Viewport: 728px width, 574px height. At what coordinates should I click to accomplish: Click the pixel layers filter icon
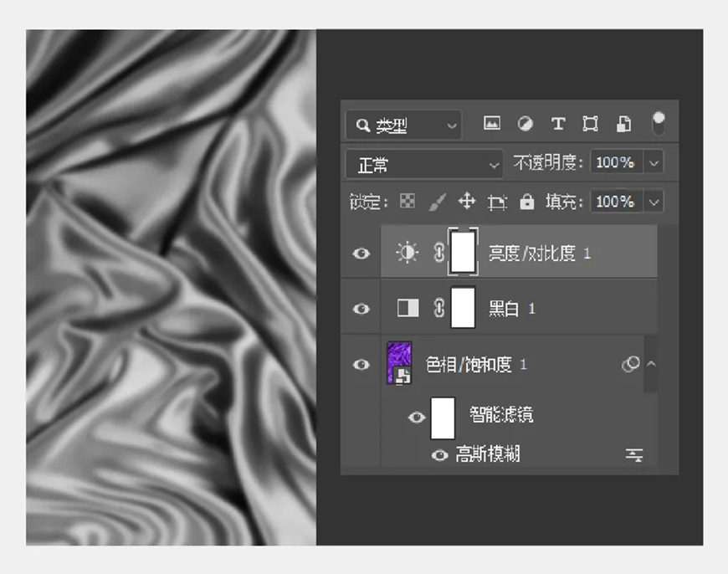point(492,123)
